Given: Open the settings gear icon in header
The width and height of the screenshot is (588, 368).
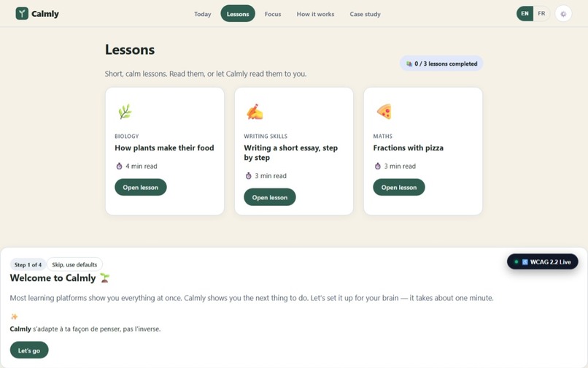Looking at the screenshot, I should coord(563,14).
